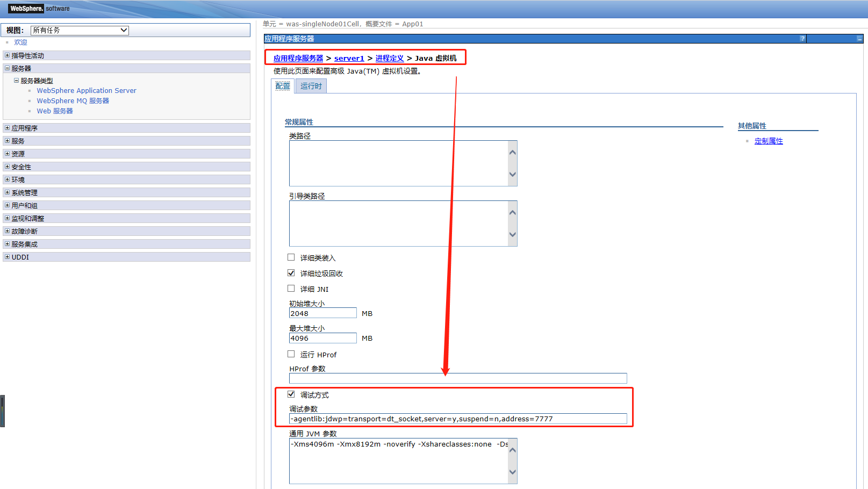Click the 引导类路径 scrollbar up arrow
The height and width of the screenshot is (489, 868).
(513, 213)
